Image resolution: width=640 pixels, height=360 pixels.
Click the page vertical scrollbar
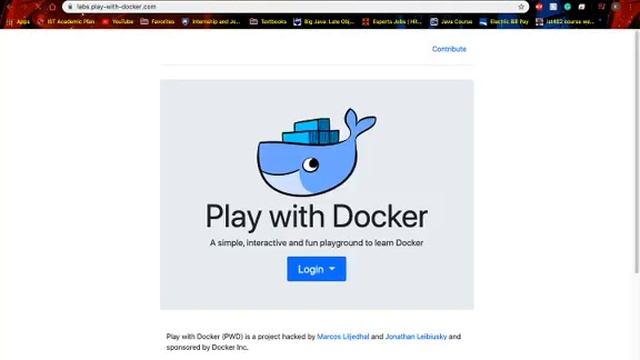coord(636,151)
